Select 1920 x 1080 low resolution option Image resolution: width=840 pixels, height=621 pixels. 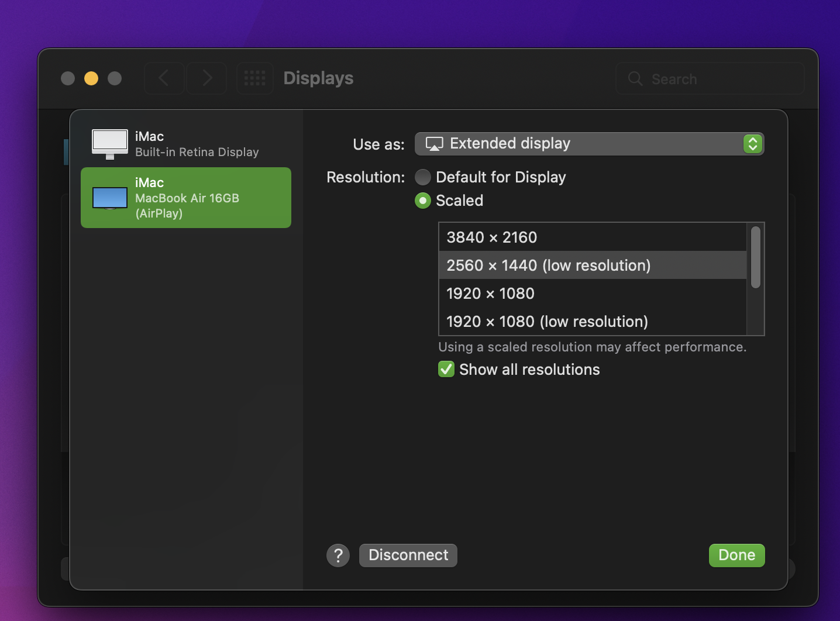[547, 321]
